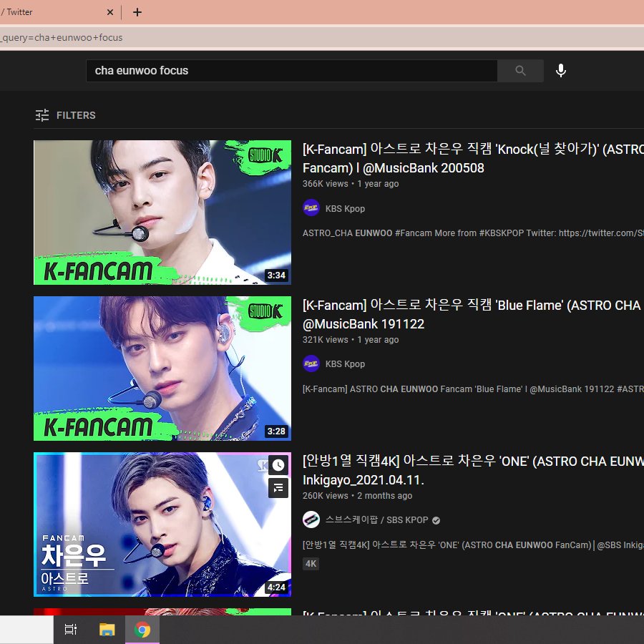Click the '260K views • 2 months ago' text
This screenshot has height=644, width=644.
tap(357, 496)
